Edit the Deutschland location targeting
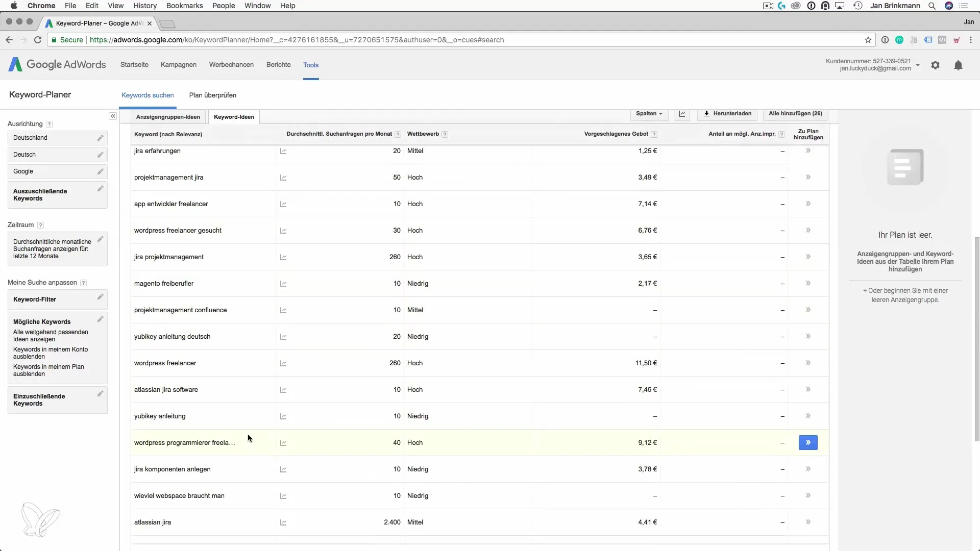The width and height of the screenshot is (980, 551). point(101,138)
